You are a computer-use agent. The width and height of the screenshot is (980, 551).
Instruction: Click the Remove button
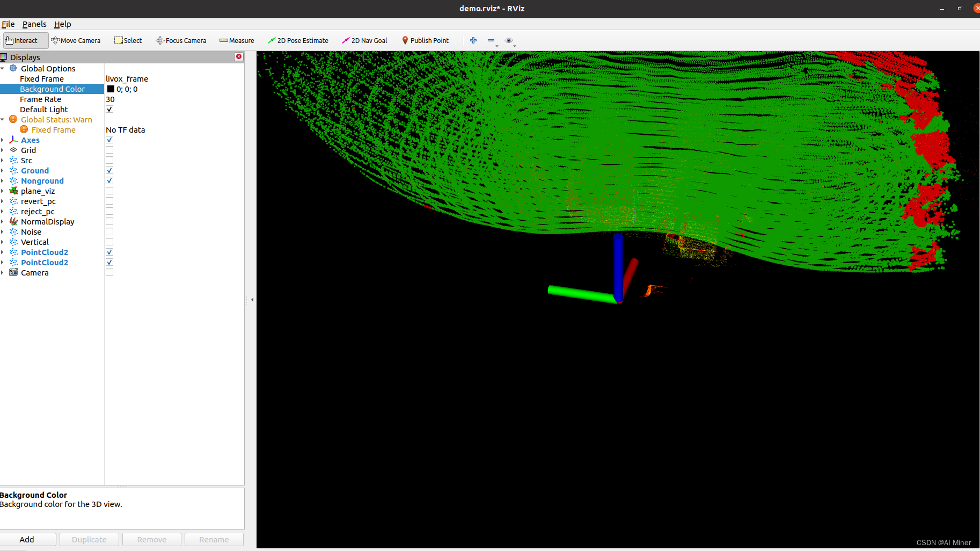pyautogui.click(x=152, y=539)
